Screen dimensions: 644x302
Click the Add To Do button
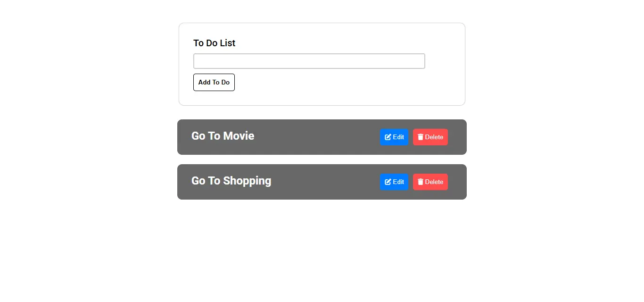click(214, 82)
